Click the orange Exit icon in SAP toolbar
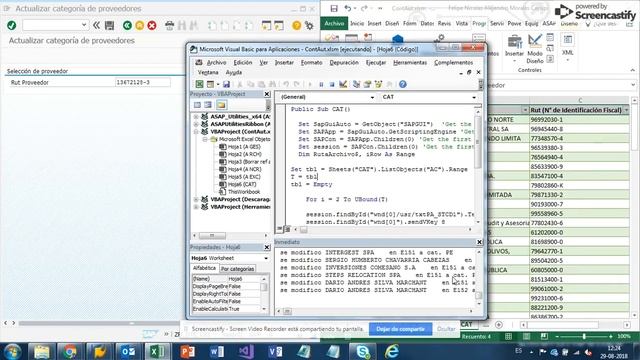The width and height of the screenshot is (640, 360). 140,25
